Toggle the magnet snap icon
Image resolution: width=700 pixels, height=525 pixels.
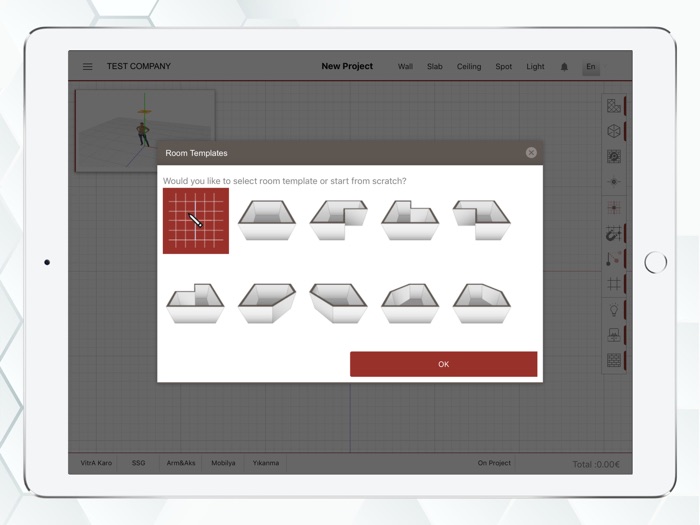614,233
